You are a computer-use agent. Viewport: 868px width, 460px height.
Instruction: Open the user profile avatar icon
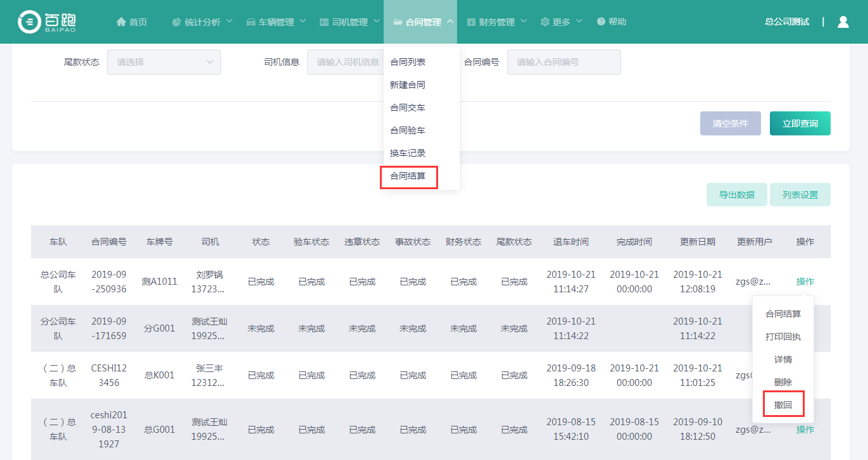tap(843, 22)
